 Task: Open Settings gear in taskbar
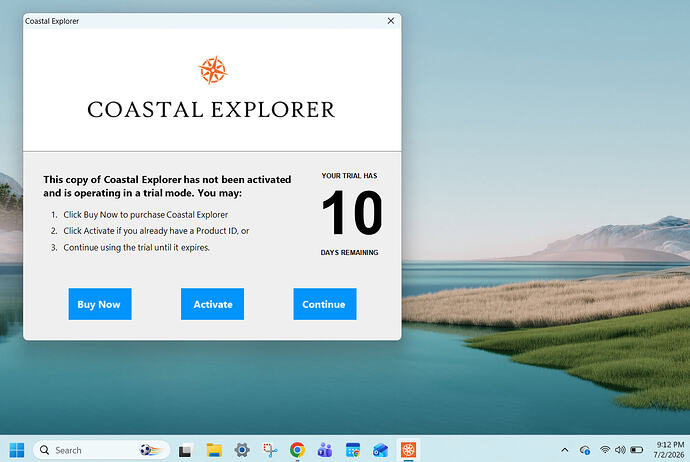(x=242, y=450)
